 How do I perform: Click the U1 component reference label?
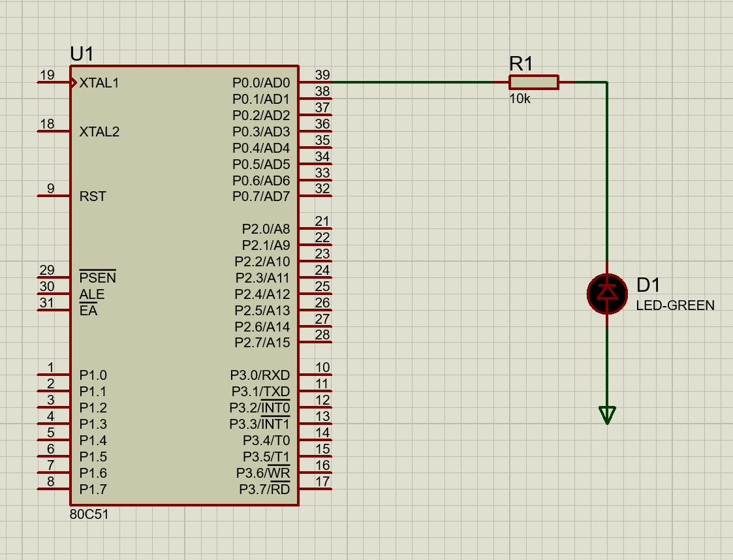tap(82, 54)
